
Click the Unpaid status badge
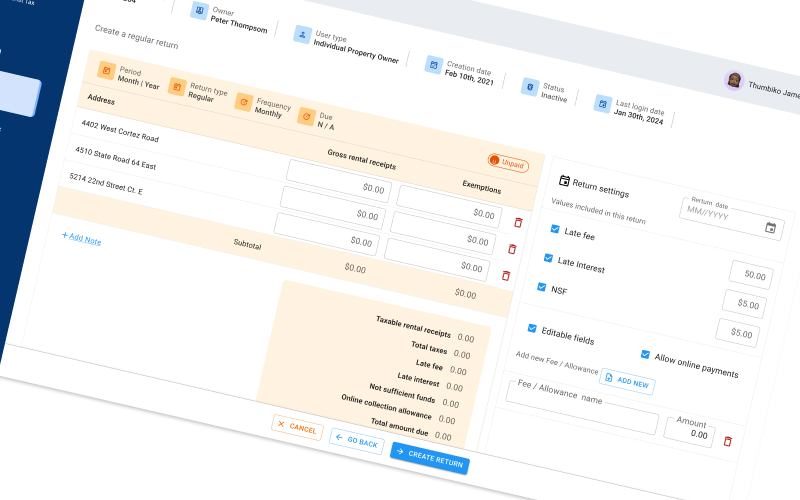(508, 163)
